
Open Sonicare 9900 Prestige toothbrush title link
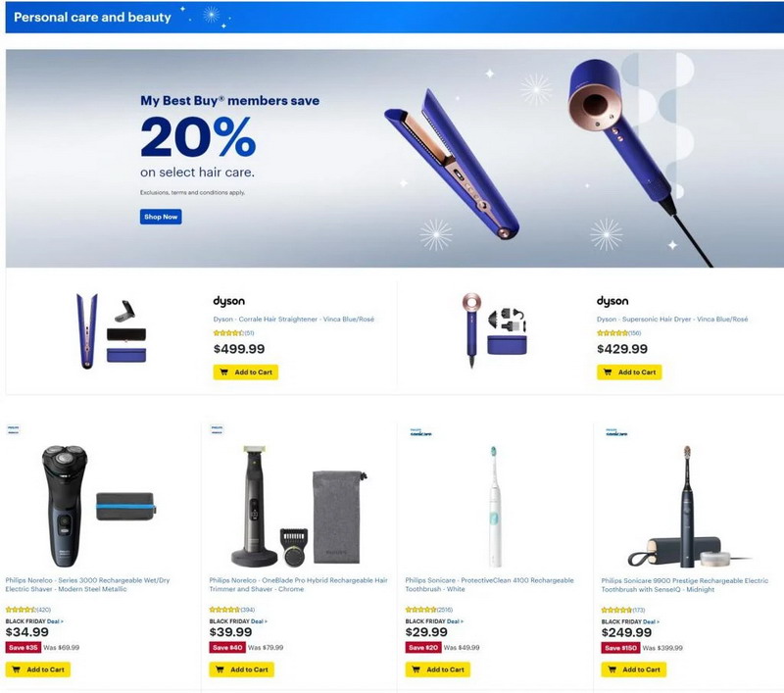pyautogui.click(x=684, y=585)
